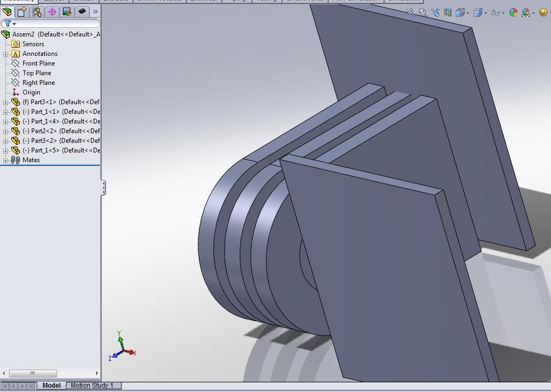Open the View Orientation dropdown arrow
The height and width of the screenshot is (392, 551).
[468, 13]
